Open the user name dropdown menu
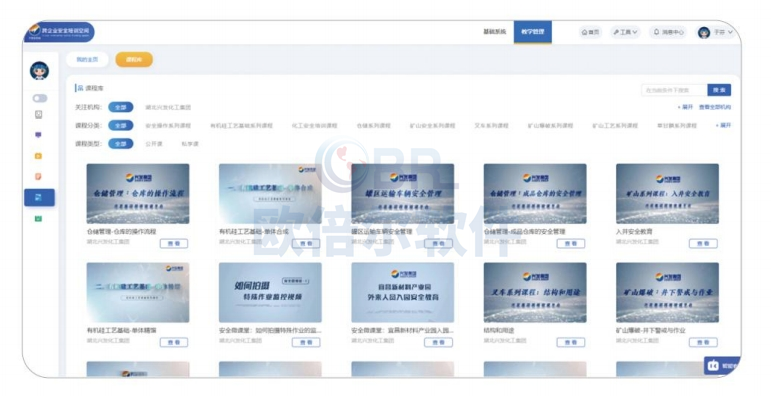 click(723, 32)
